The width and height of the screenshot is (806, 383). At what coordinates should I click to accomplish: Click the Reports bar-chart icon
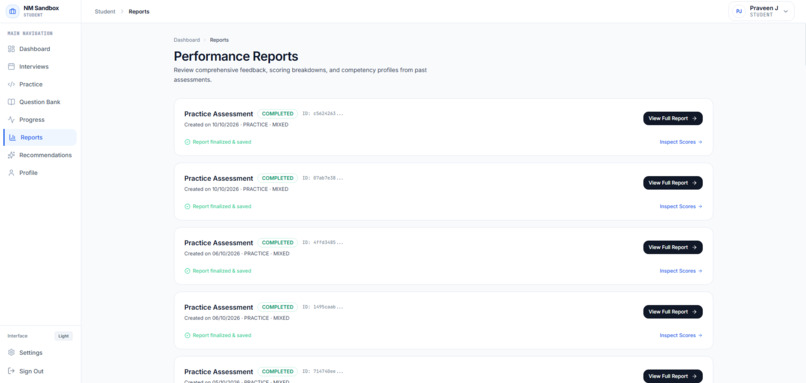pos(12,137)
